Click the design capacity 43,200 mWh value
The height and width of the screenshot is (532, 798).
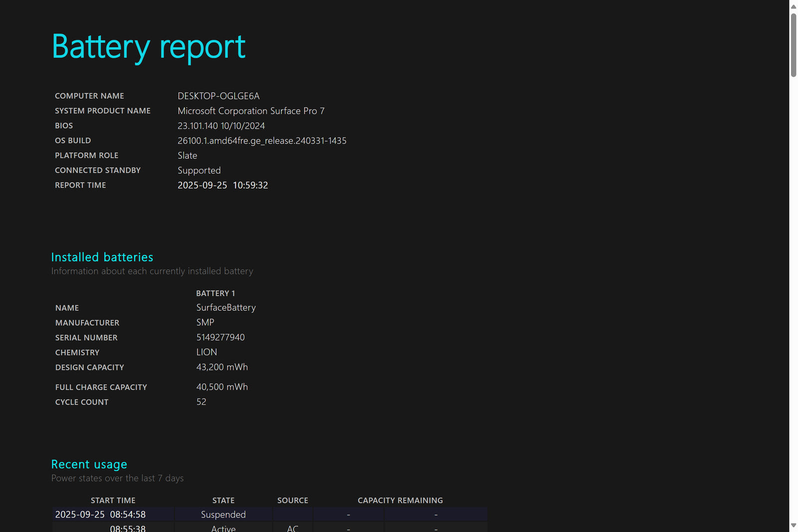[222, 367]
